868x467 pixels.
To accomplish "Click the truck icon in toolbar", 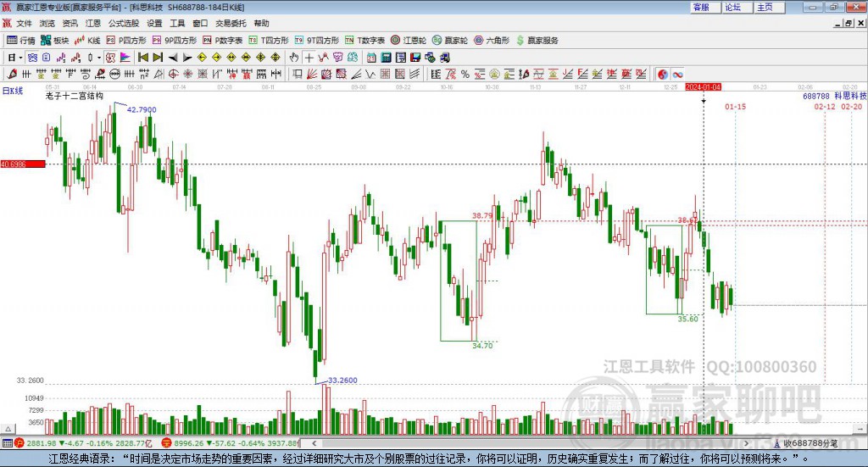I will click(444, 58).
